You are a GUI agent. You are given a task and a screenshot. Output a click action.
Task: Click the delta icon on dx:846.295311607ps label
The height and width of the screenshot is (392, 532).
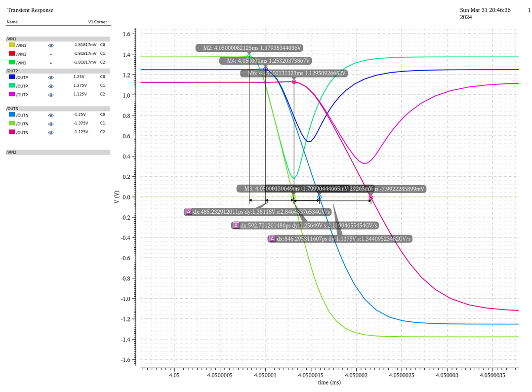[x=272, y=238]
